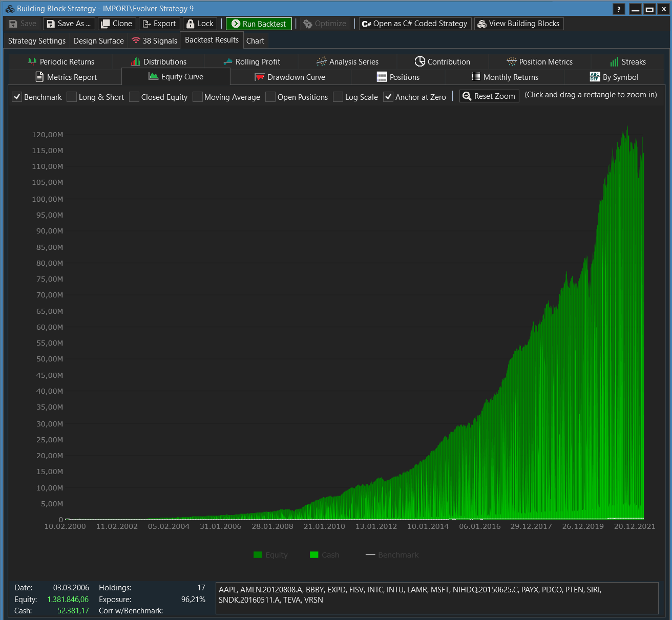The width and height of the screenshot is (672, 620).
Task: Open the Strategy Settings tab
Action: (37, 40)
